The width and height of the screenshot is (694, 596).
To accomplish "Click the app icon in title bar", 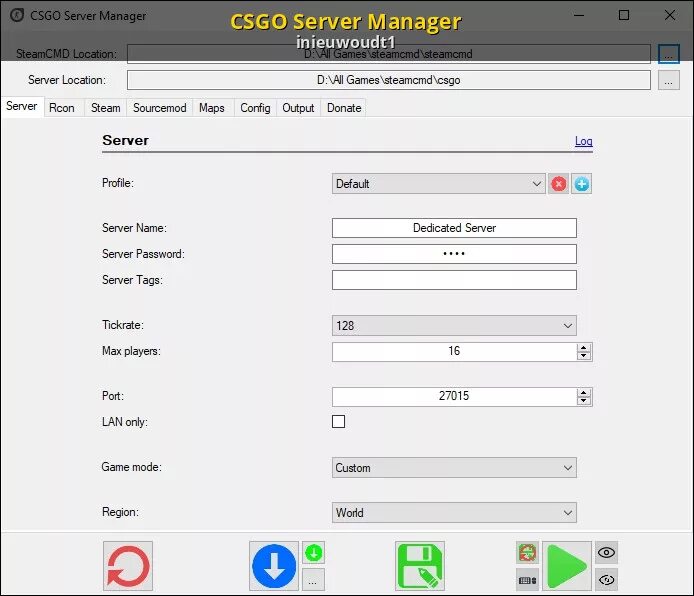I will tap(17, 15).
